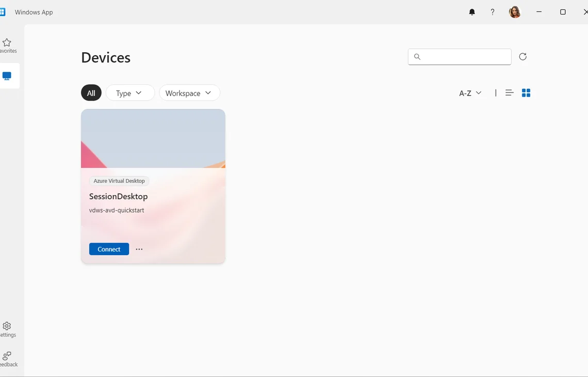The height and width of the screenshot is (377, 588).
Task: Focus the devices search field
Action: [x=460, y=57]
